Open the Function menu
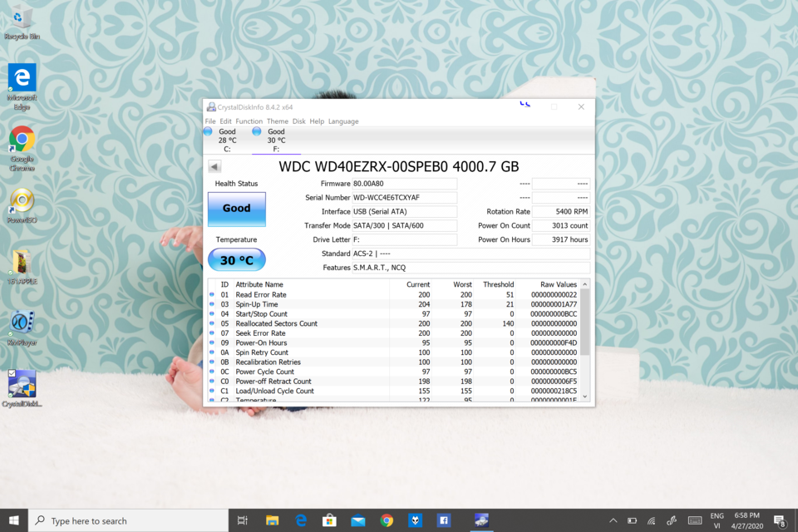The height and width of the screenshot is (532, 798). pos(249,121)
